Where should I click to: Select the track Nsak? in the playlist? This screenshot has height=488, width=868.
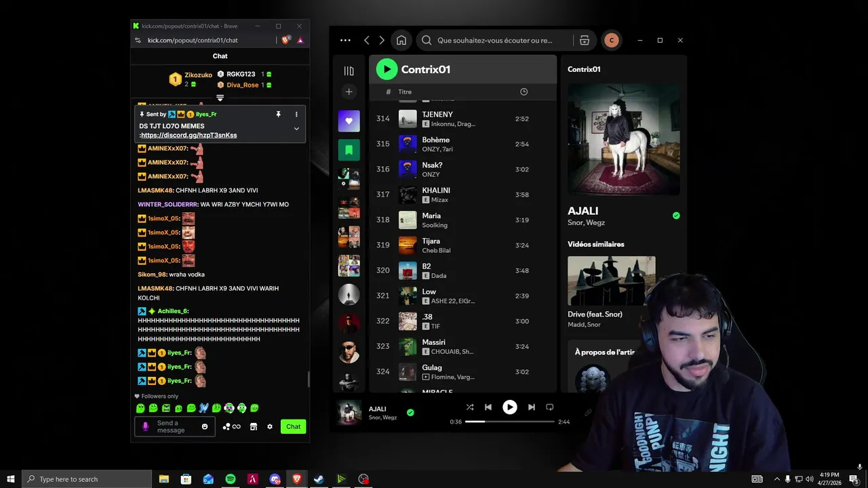click(462, 169)
